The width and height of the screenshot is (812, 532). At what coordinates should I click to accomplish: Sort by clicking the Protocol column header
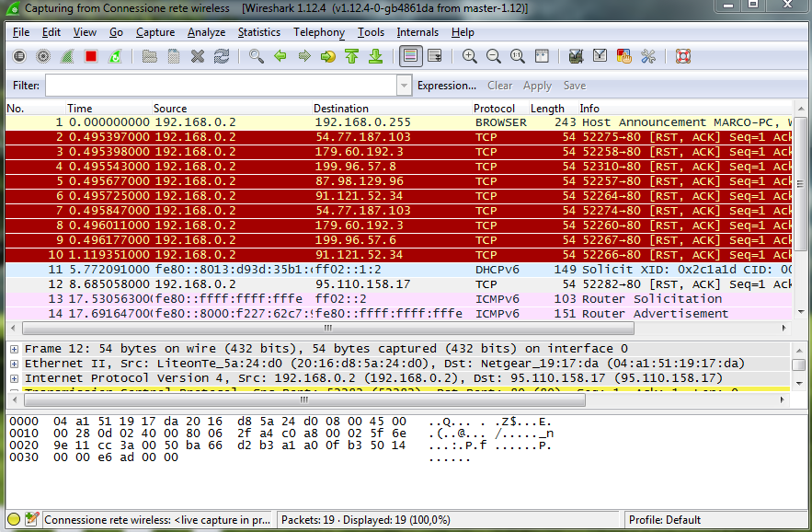(x=494, y=109)
